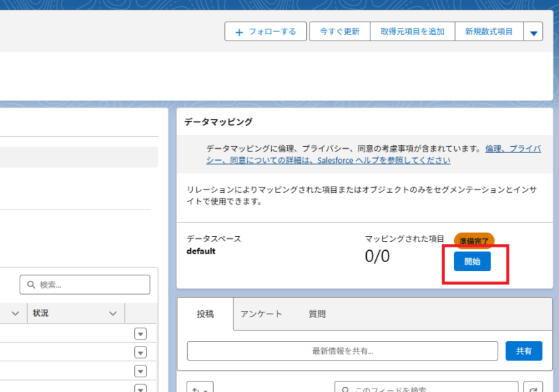Switch to the 質問 tab

click(x=317, y=314)
